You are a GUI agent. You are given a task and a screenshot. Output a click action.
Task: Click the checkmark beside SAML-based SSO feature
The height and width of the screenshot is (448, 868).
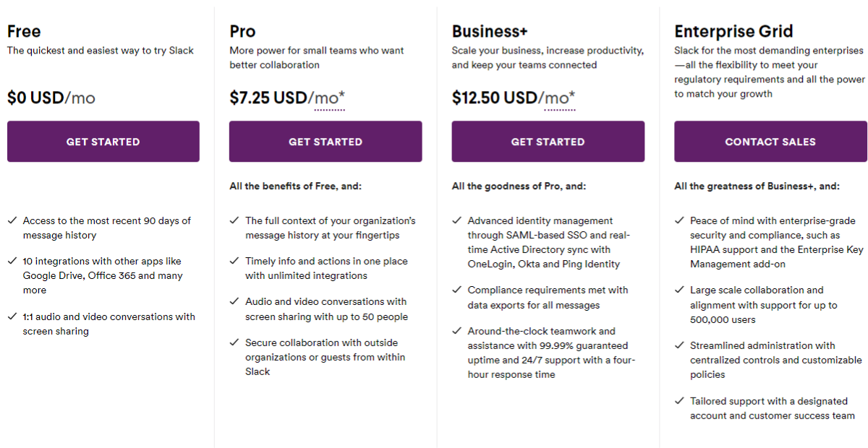coord(457,220)
